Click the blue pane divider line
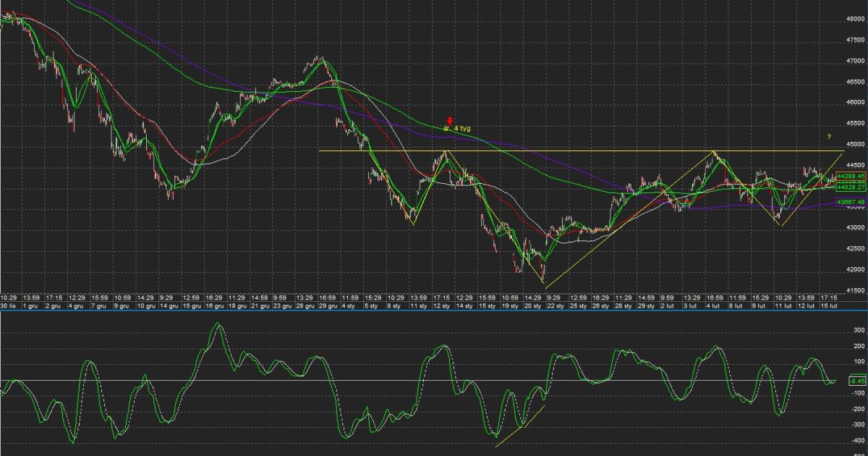The width and height of the screenshot is (868, 456). point(434,311)
